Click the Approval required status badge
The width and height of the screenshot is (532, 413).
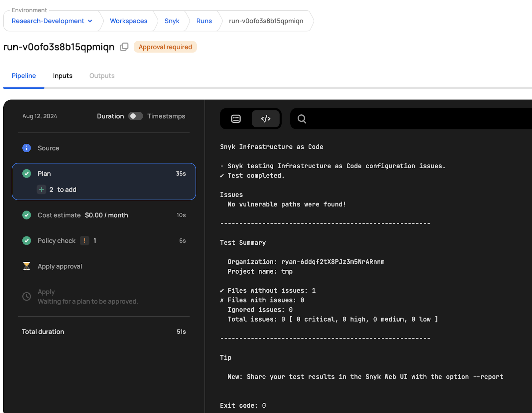[x=165, y=47]
